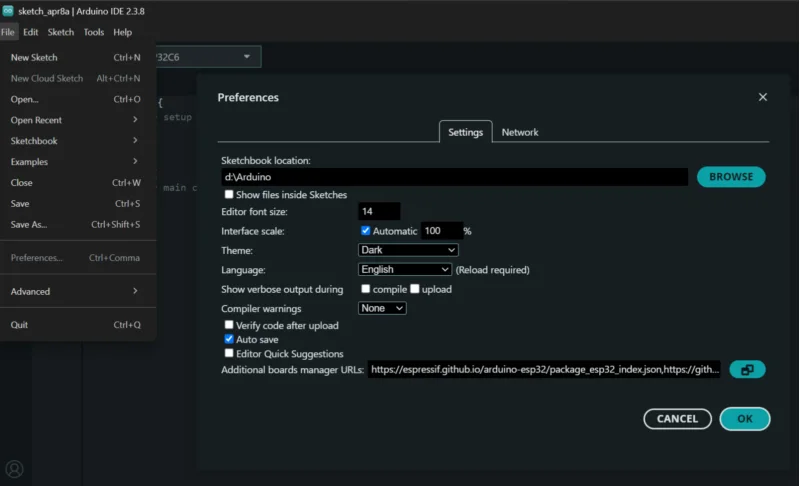This screenshot has height=486, width=800.
Task: Enable verbose output during compile
Action: click(x=365, y=289)
